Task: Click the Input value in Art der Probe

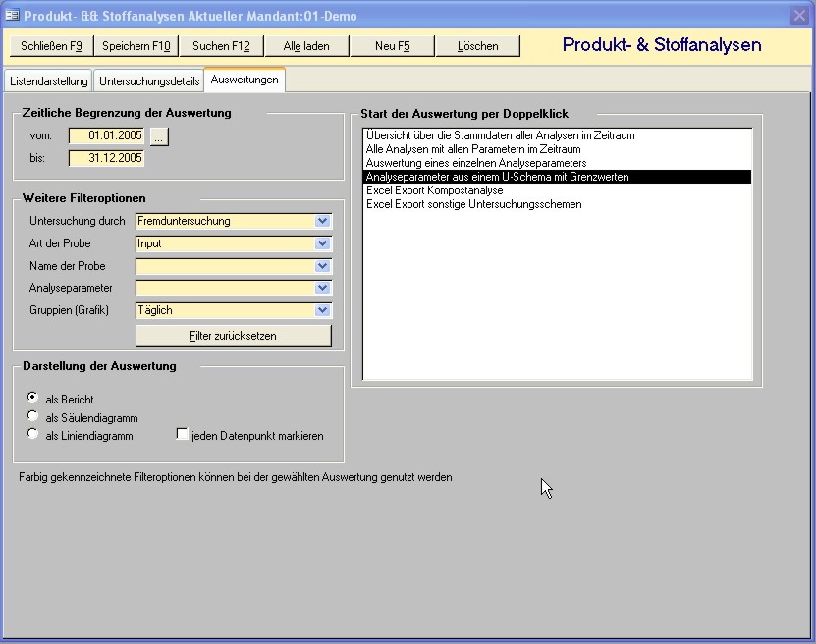Action: [149, 243]
